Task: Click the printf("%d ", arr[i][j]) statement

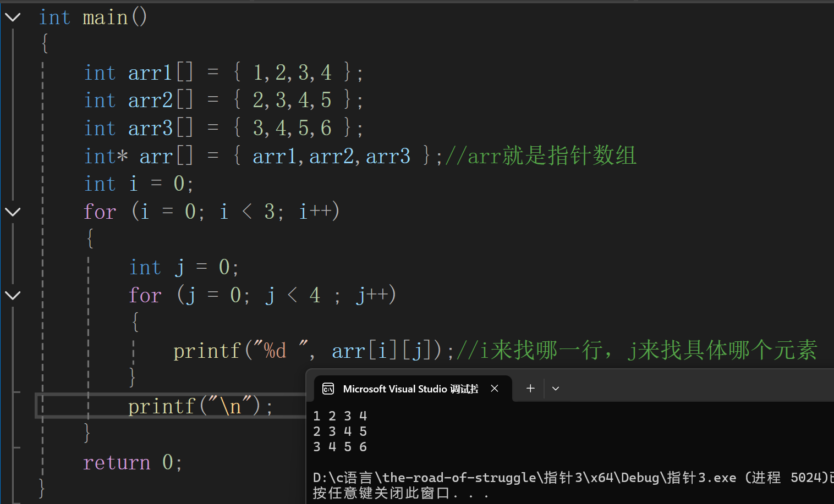Action: click(314, 351)
